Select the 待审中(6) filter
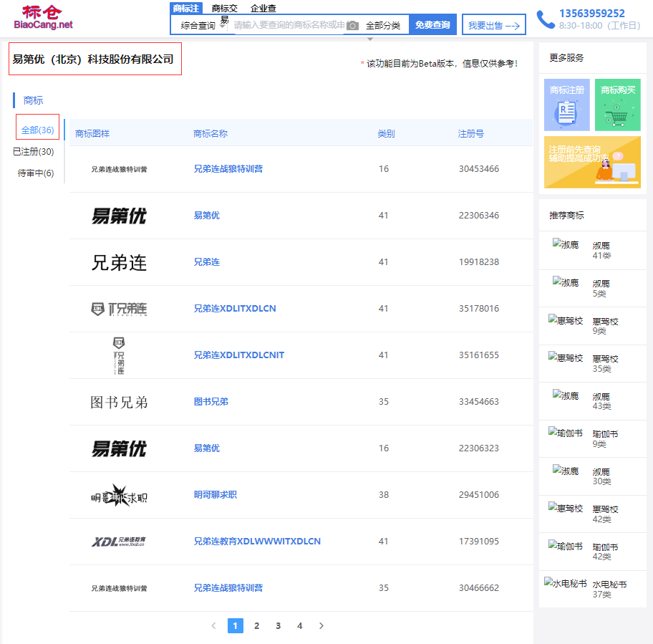Image resolution: width=653 pixels, height=644 pixels. tap(36, 173)
